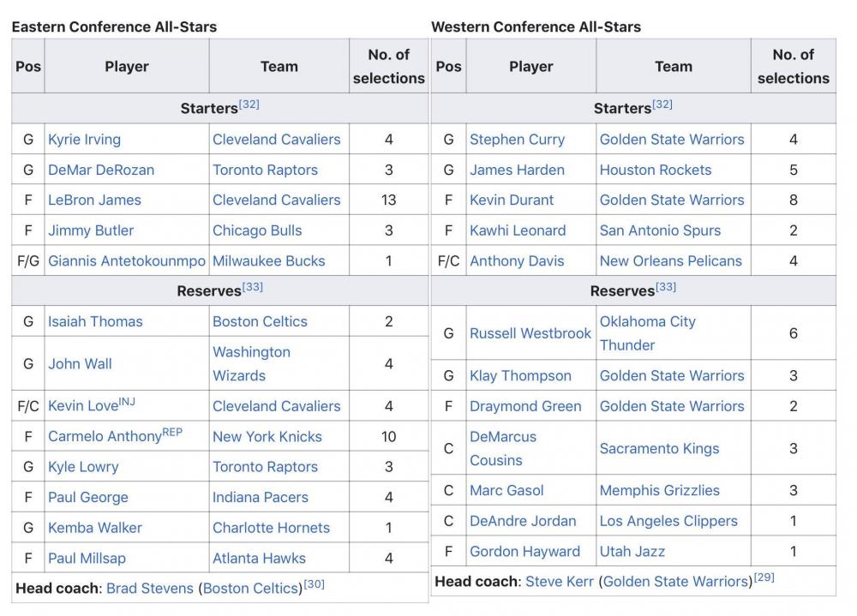Click reference [32] next to Eastern Starters
The width and height of the screenshot is (857, 616).
click(249, 105)
